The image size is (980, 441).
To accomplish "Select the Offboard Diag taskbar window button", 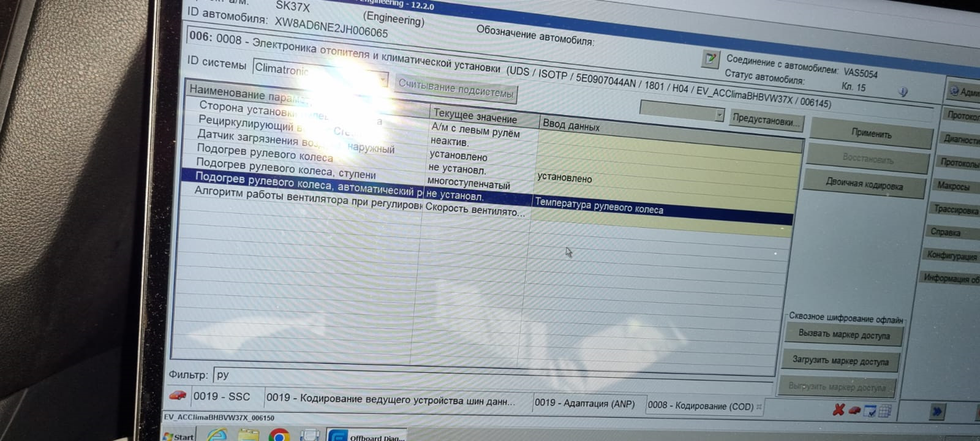I will [x=366, y=435].
